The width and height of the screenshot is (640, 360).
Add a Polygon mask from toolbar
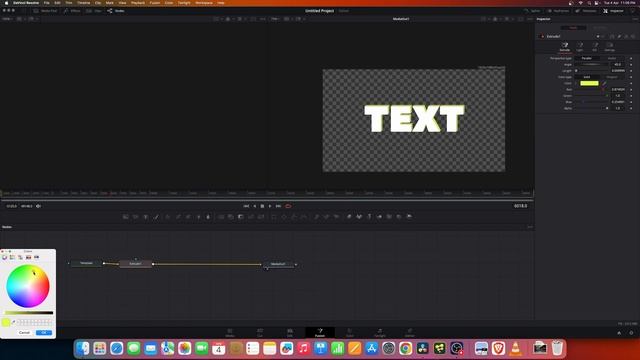point(294,217)
